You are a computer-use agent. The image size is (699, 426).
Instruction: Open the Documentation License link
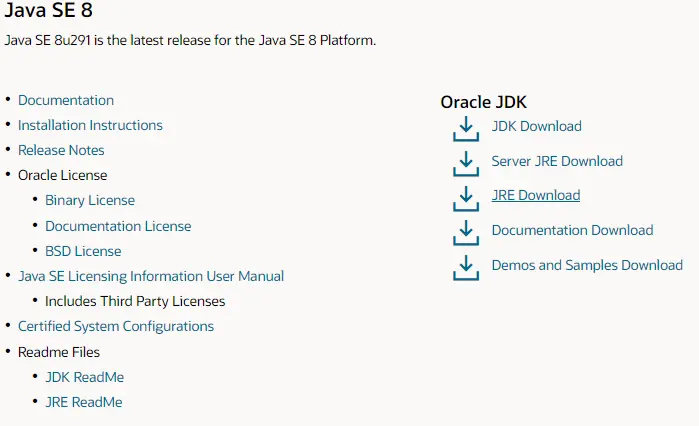[x=118, y=226]
